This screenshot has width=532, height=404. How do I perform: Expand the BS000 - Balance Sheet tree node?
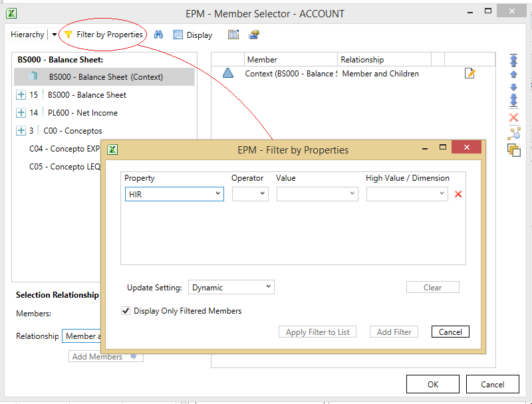tap(21, 95)
